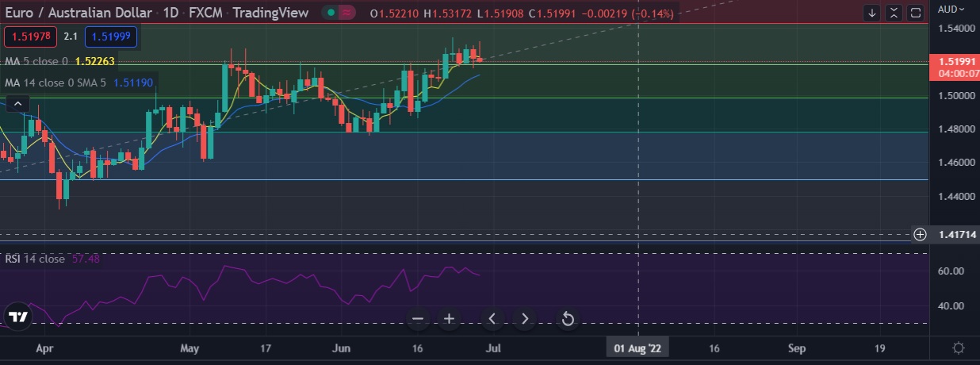The image size is (980, 365).
Task: Click the down arrow pane button
Action: coord(872,13)
